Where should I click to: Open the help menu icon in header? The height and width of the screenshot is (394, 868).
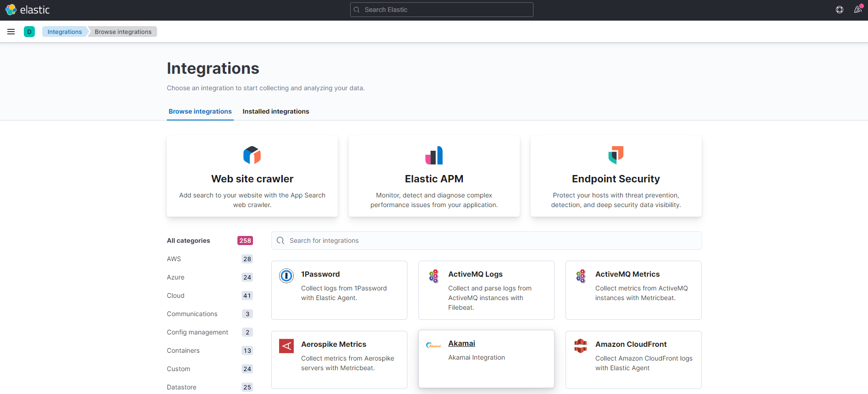coord(840,10)
